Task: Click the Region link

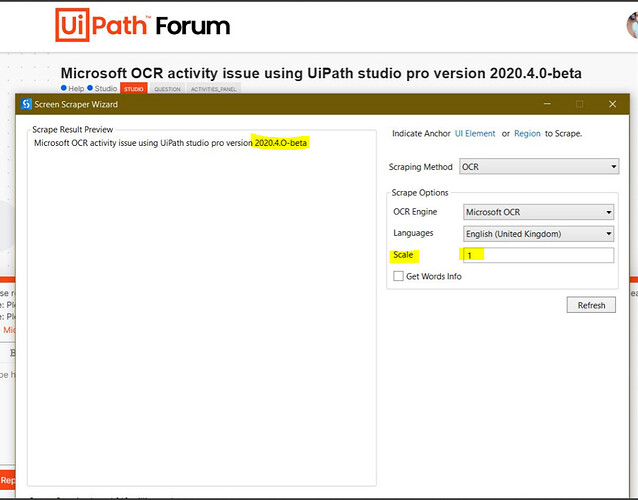Action: [527, 133]
